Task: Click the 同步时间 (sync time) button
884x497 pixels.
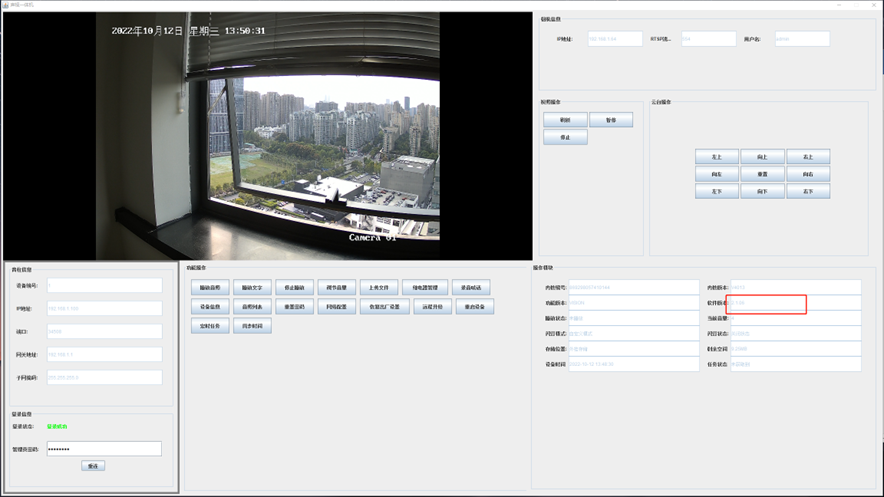Action: pyautogui.click(x=252, y=326)
